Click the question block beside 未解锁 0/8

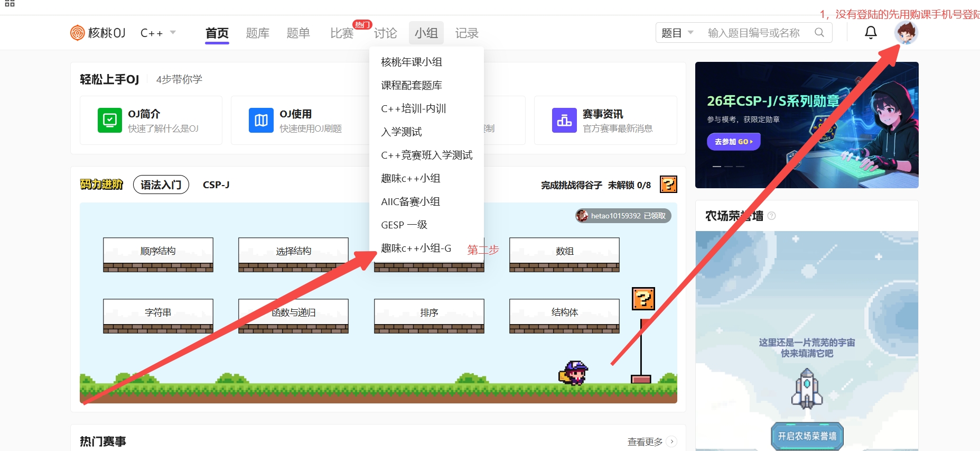[668, 185]
